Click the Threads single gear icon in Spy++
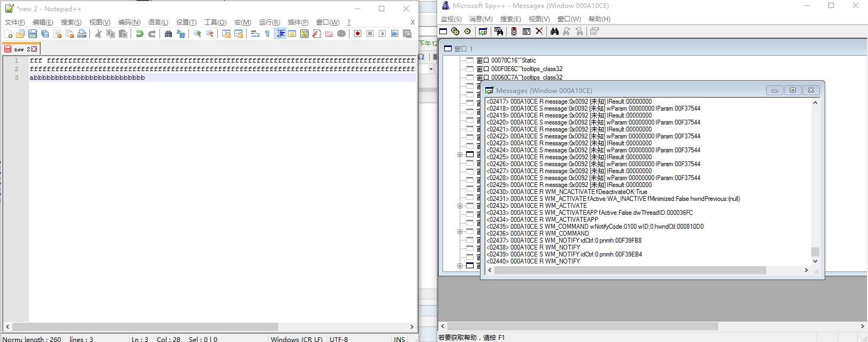The image size is (868, 342). (468, 32)
